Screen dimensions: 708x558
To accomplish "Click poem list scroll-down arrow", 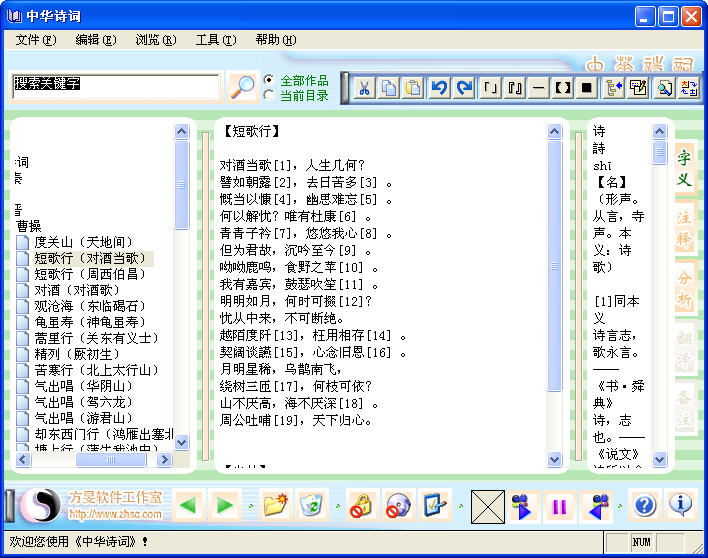I will tap(182, 442).
